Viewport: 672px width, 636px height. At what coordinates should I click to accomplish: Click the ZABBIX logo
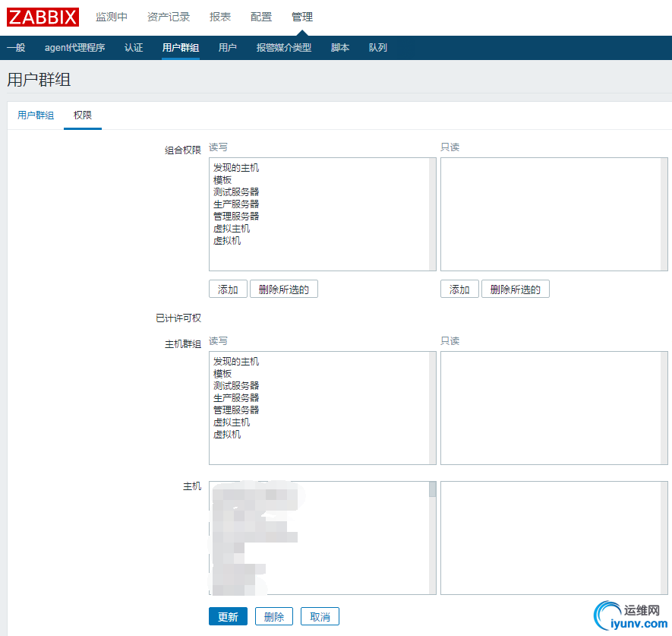(x=43, y=17)
